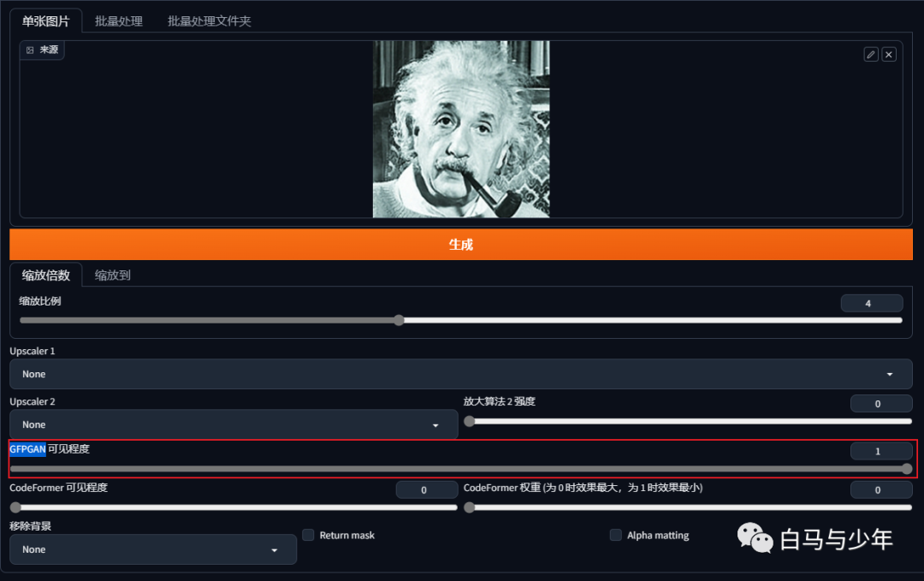The image size is (924, 581).
Task: Click the GFPGAN 可见程度 number field
Action: (x=880, y=451)
